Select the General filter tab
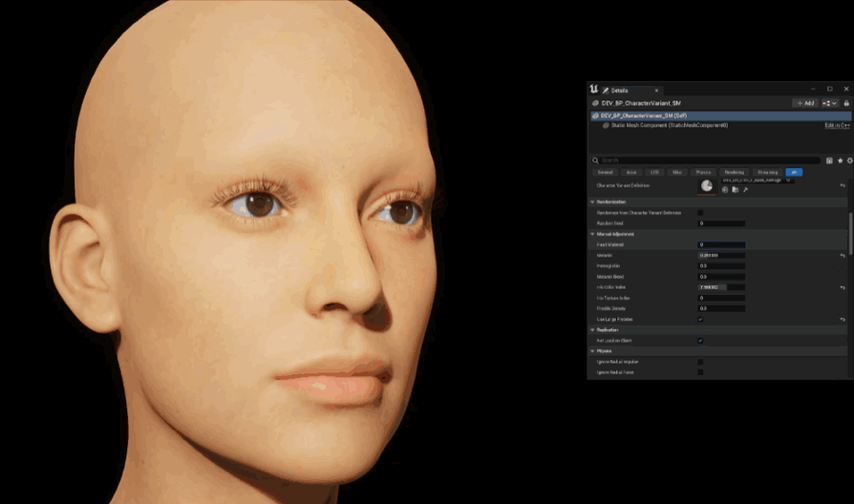 tap(605, 172)
